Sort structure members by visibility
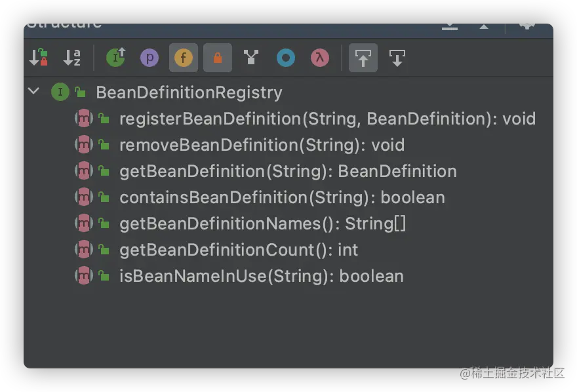The width and height of the screenshot is (577, 392). (x=39, y=58)
